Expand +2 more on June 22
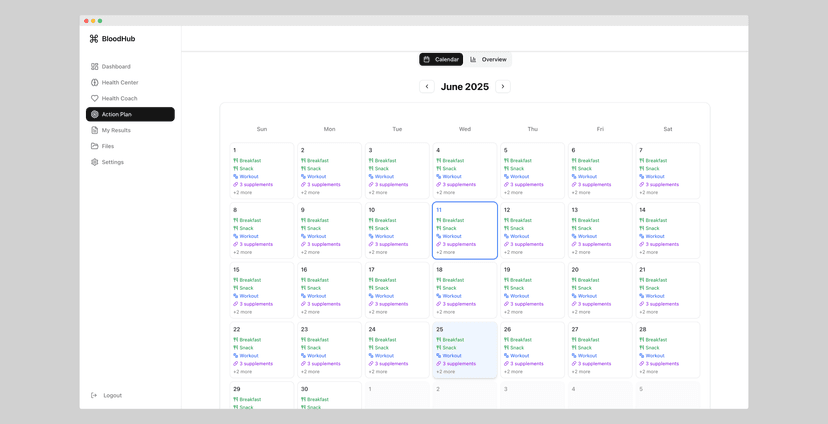Image resolution: width=828 pixels, height=424 pixels. coord(242,371)
